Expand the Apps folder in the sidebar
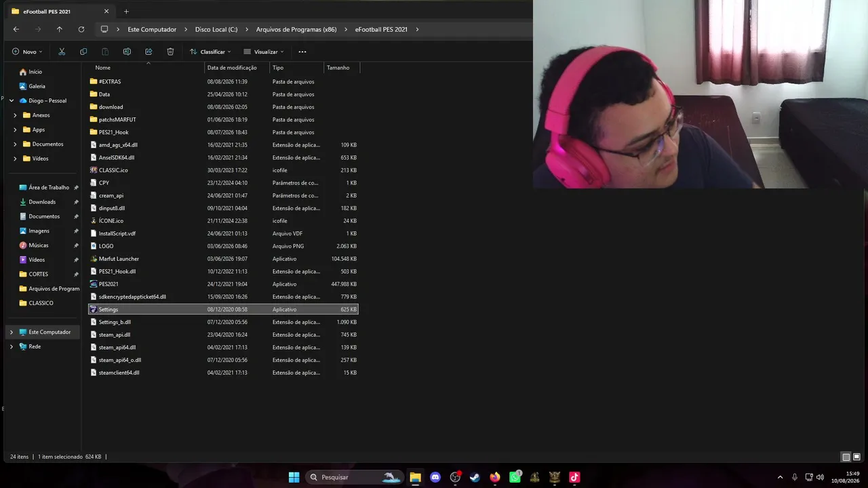Viewport: 868px width, 488px height. point(16,129)
